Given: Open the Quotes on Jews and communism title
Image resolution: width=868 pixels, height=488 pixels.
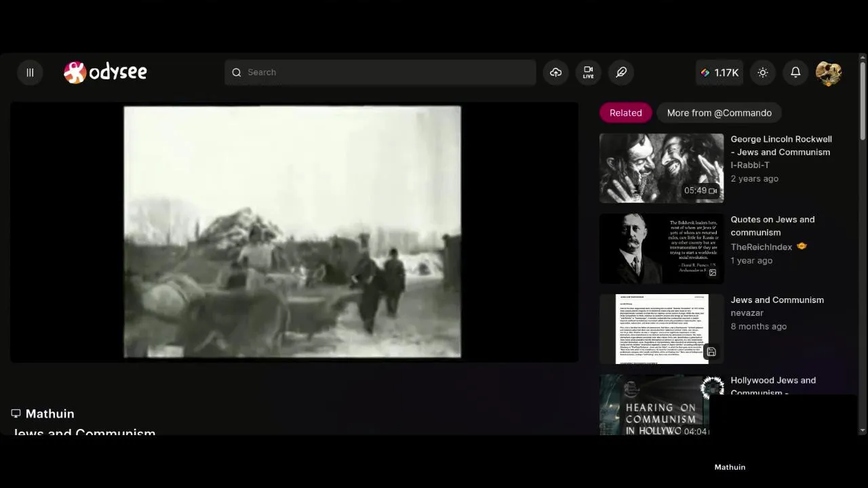Looking at the screenshot, I should tap(772, 226).
